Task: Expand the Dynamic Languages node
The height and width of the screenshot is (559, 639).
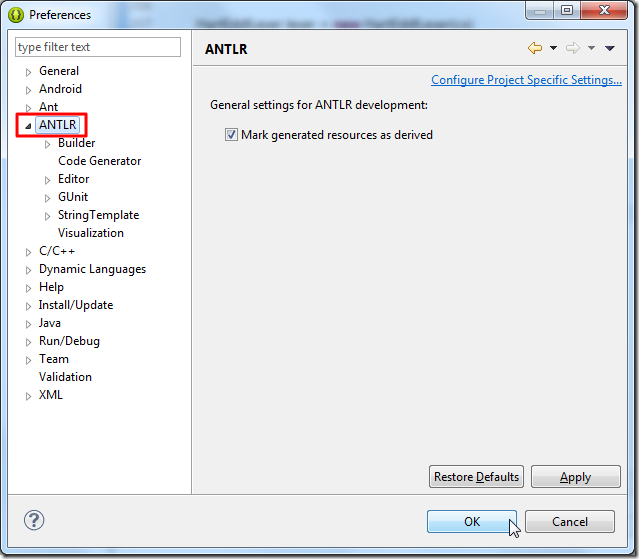Action: (x=28, y=270)
